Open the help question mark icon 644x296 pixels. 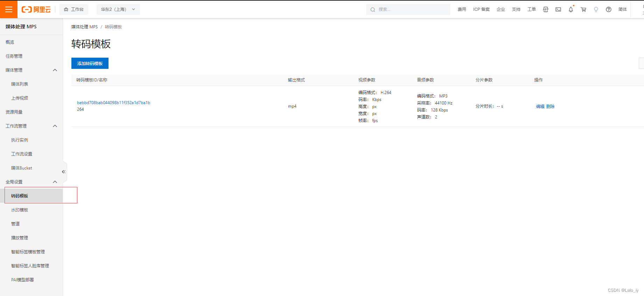609,9
